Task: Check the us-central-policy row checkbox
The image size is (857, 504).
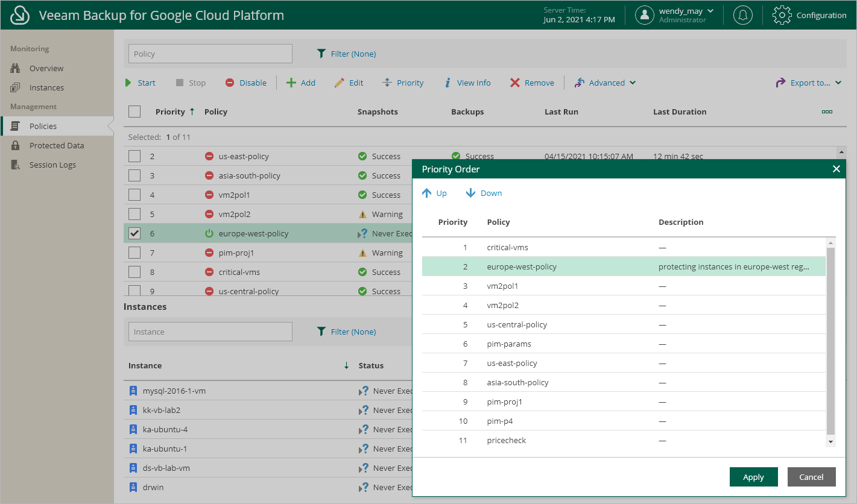Action: [x=134, y=290]
